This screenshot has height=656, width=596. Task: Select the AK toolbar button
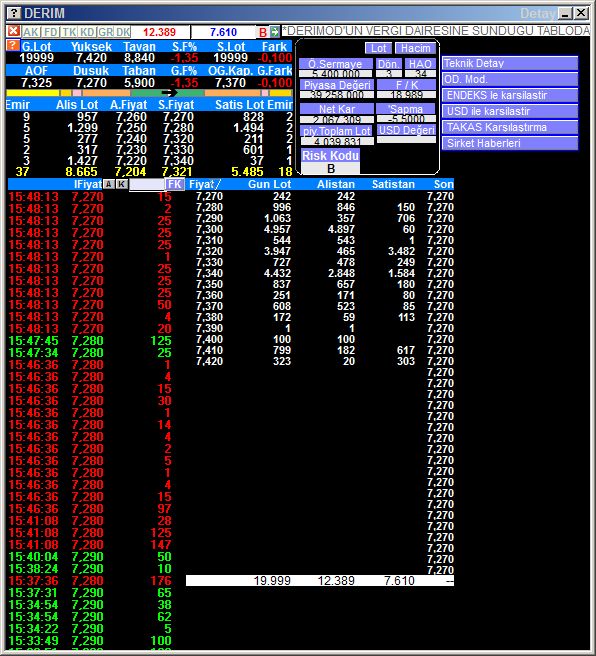pyautogui.click(x=31, y=32)
